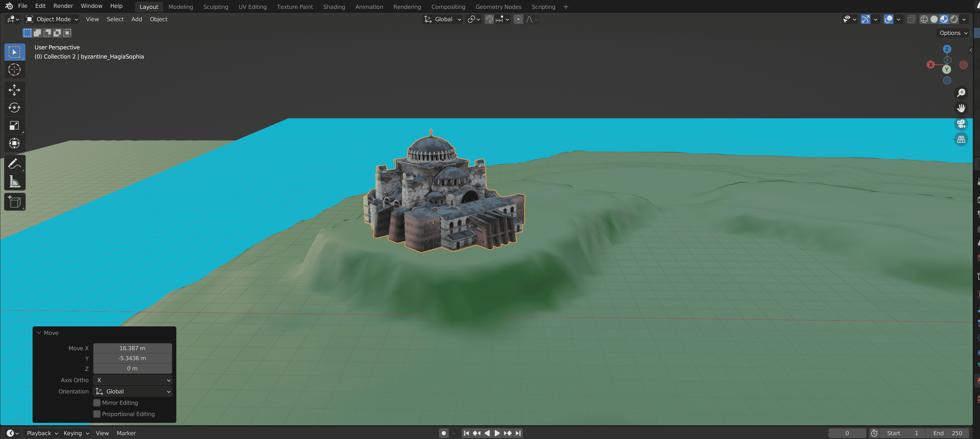Jump to the last frame
The image size is (980, 439).
click(x=518, y=433)
